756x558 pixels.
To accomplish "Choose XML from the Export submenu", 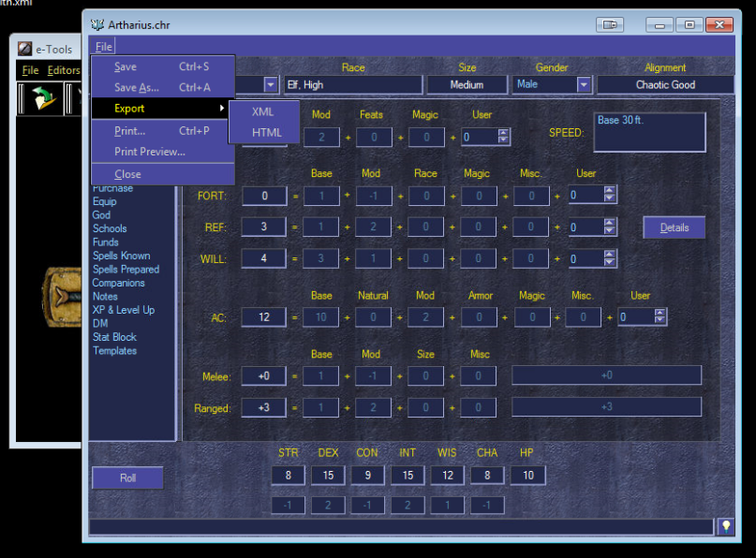I will tap(263, 111).
